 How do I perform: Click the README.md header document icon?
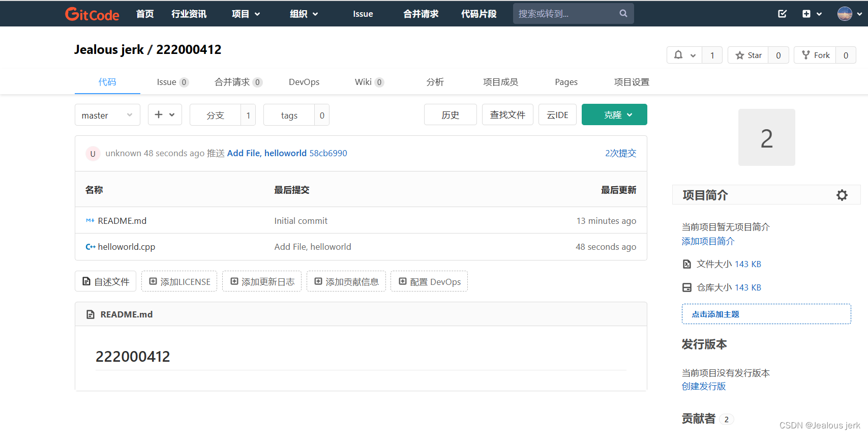pos(91,314)
